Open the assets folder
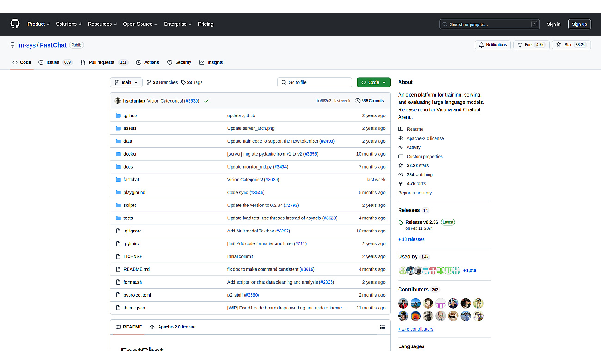Screen dimensions: 601x364 tap(130, 128)
